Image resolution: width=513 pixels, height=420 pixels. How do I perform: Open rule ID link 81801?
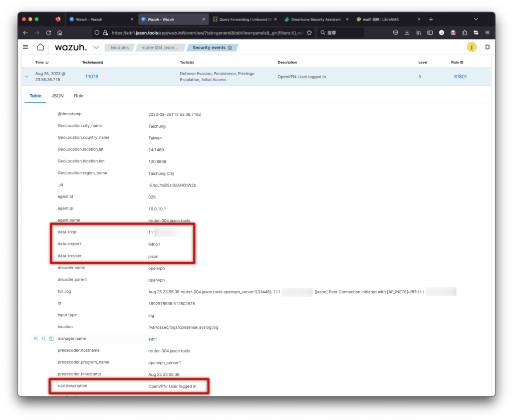pos(460,77)
